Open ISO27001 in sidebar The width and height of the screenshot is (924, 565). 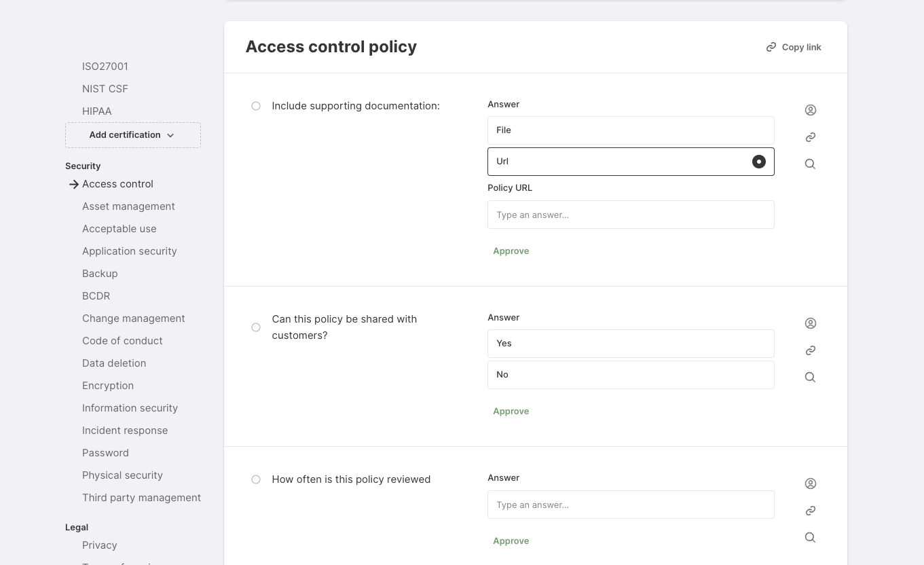(105, 67)
